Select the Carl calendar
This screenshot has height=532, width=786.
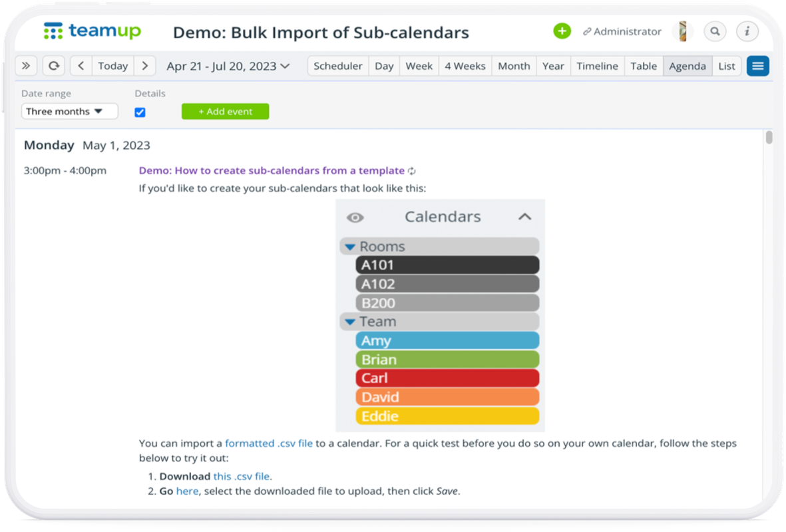pyautogui.click(x=447, y=378)
